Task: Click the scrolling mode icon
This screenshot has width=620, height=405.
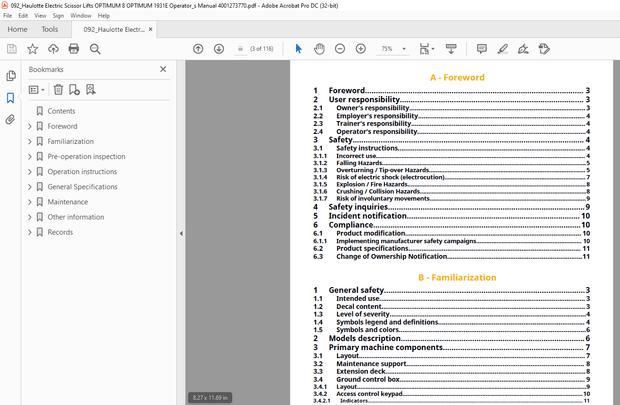Action: (451, 49)
